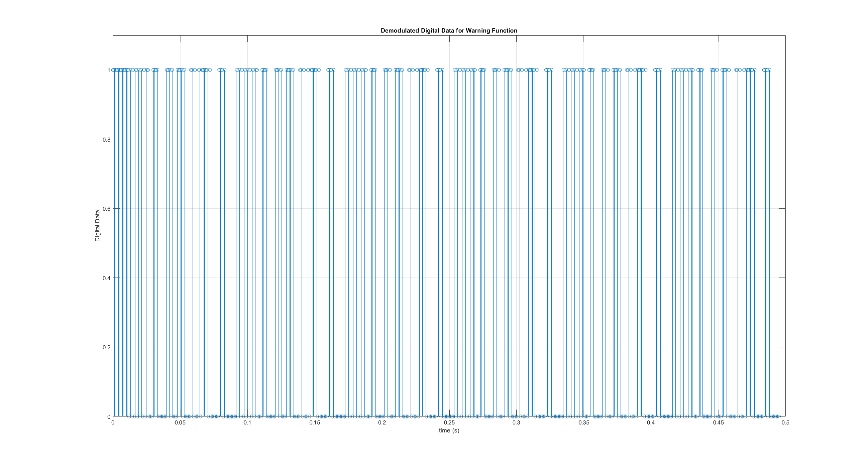Click y-axis tick label 0.8
The width and height of the screenshot is (868, 468).
click(106, 140)
